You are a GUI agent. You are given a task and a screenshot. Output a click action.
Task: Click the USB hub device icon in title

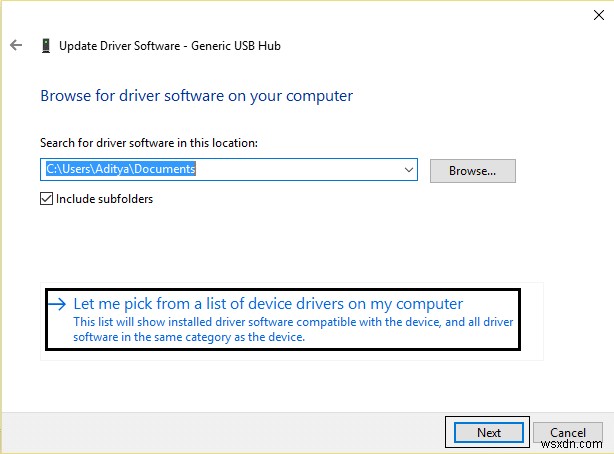pyautogui.click(x=45, y=45)
